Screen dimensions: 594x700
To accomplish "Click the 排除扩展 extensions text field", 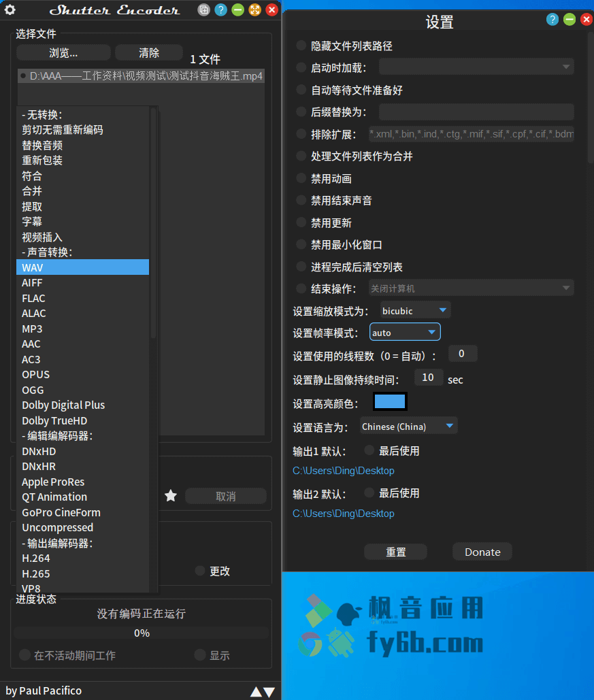I will (471, 134).
